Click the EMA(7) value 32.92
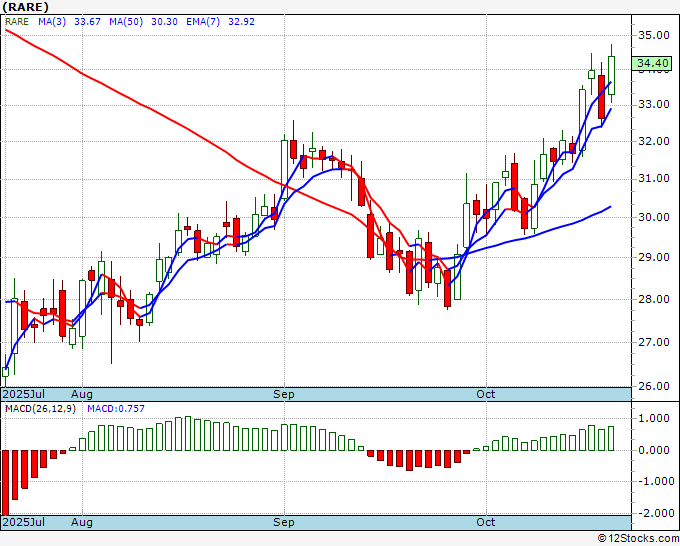The image size is (680, 546). (x=242, y=22)
